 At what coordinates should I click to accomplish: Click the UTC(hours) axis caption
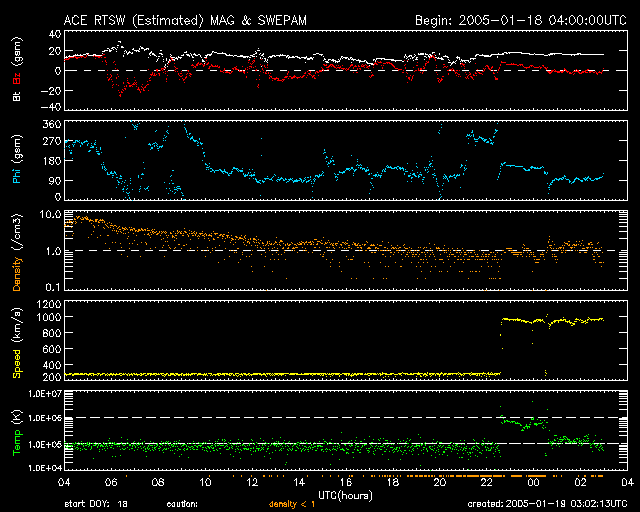[345, 494]
